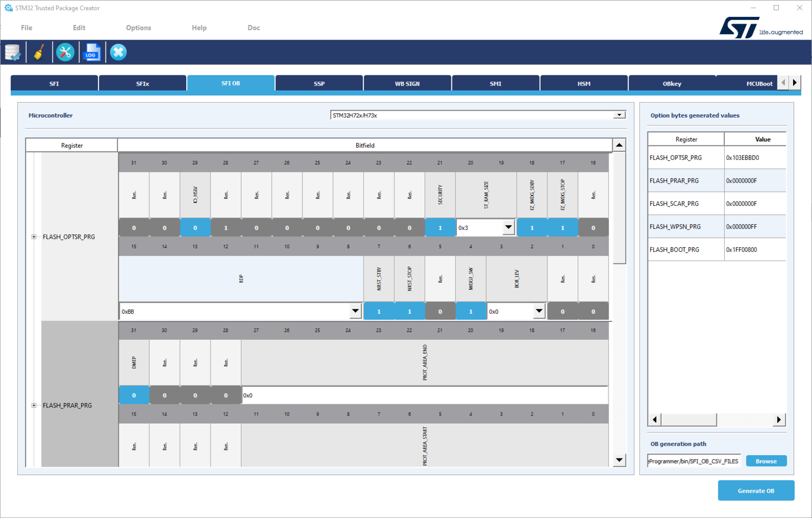Expand the FLASH_PRAR_PRG register row

pos(34,405)
